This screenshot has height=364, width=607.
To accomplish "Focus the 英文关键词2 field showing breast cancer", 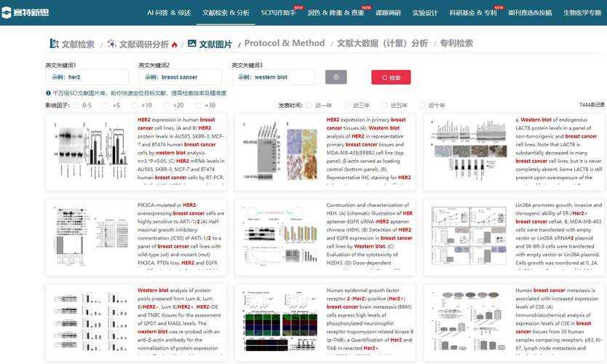I will (x=180, y=77).
